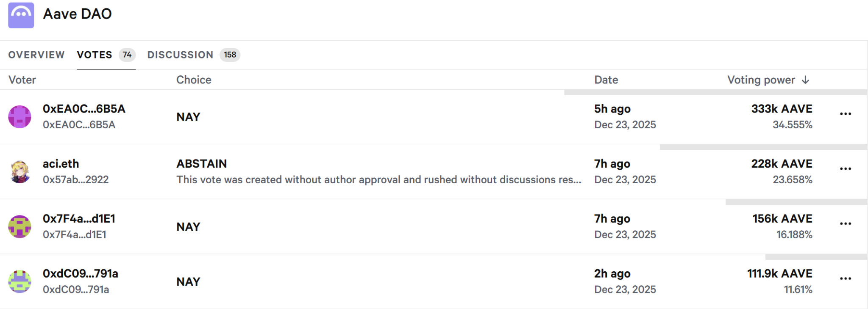
Task: Expand aci.eth's truncated vote reason
Action: pyautogui.click(x=378, y=180)
